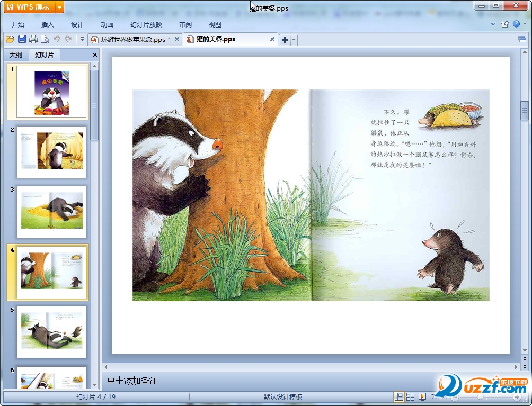
Task: Click the main editor vertical scrollbar handle
Action: click(525, 111)
